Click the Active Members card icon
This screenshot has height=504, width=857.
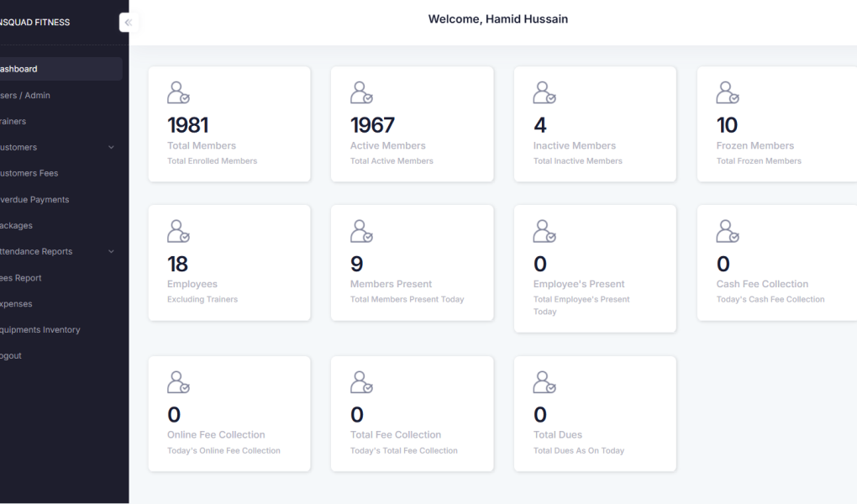click(x=360, y=92)
